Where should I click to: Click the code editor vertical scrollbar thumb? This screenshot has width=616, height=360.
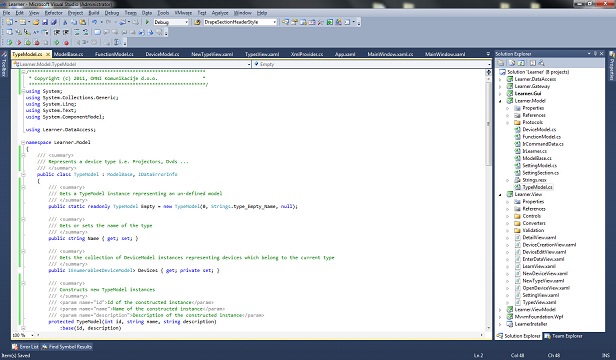point(489,124)
